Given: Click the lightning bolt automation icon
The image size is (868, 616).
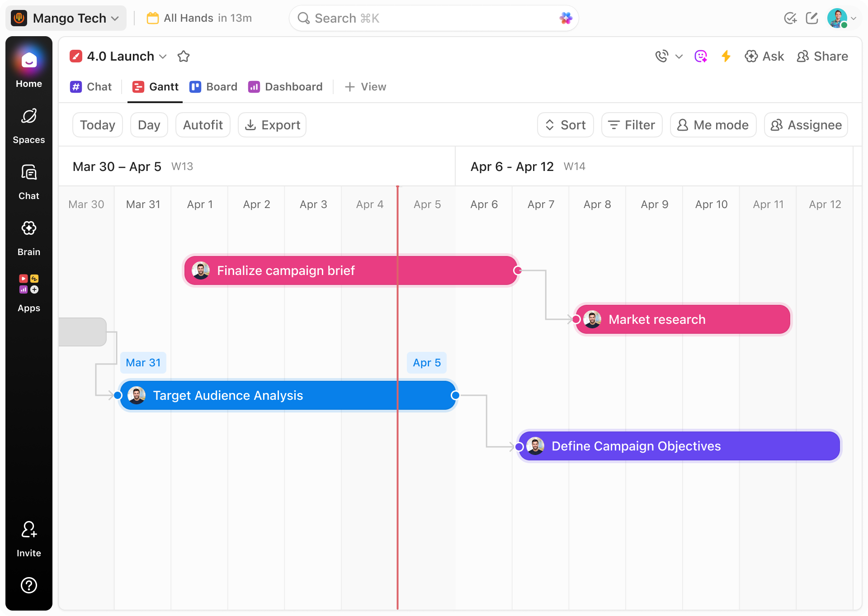Looking at the screenshot, I should coord(726,56).
